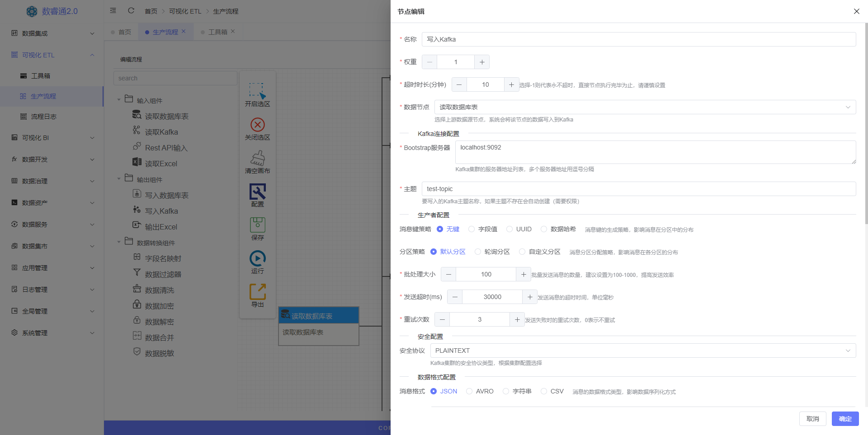Open the 安全协议 PLAINTEXT dropdown
Viewport: 868px width, 435px height.
[643, 351]
